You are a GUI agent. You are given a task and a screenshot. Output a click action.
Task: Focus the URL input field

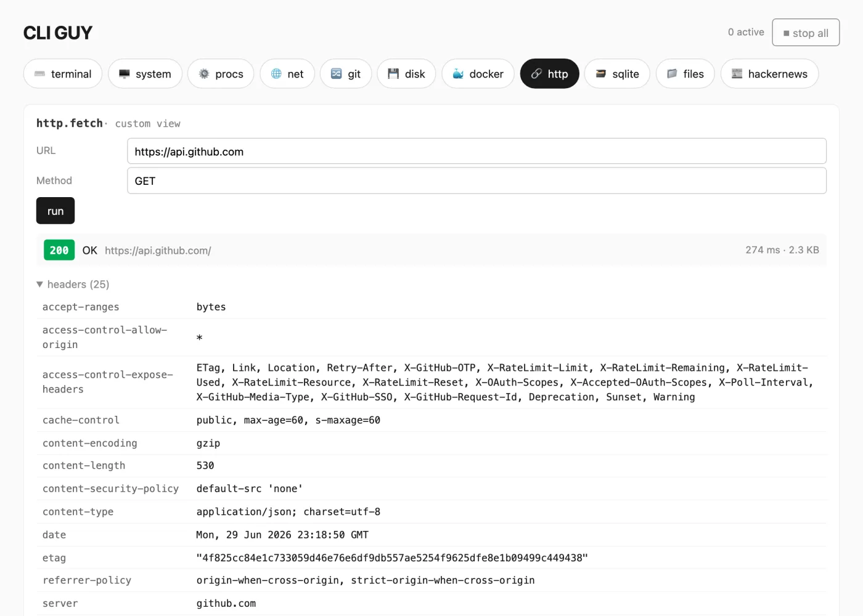pos(476,152)
